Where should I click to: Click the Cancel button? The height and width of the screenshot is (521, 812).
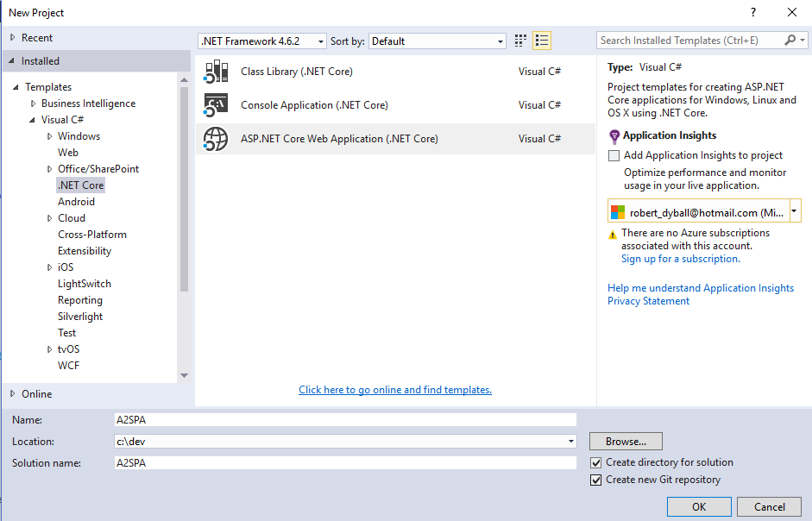pyautogui.click(x=769, y=506)
